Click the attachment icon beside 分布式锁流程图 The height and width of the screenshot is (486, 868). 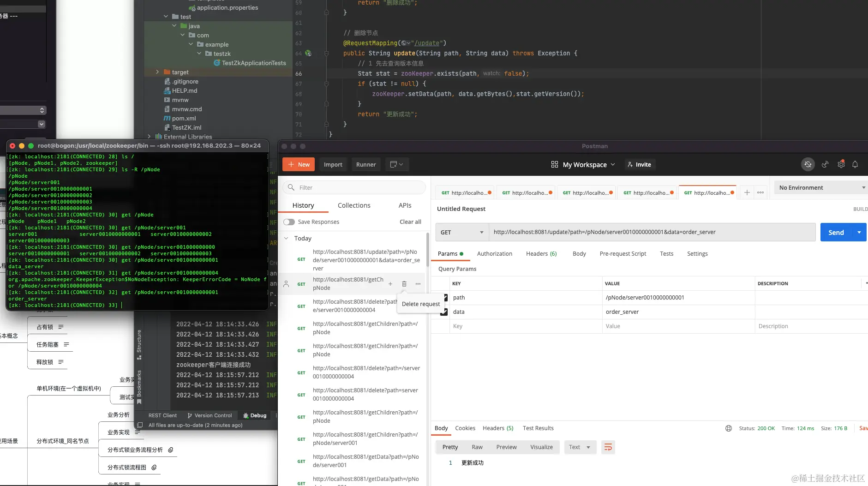154,467
